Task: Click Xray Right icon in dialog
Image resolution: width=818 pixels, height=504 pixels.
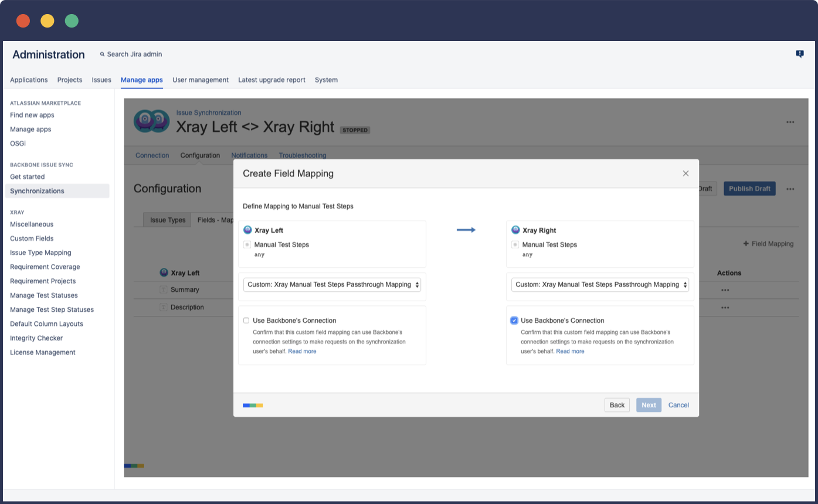Action: (515, 230)
